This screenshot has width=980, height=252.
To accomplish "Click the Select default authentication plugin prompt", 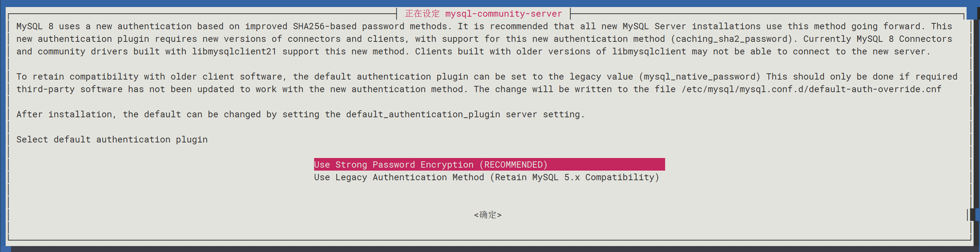I will pos(112,140).
